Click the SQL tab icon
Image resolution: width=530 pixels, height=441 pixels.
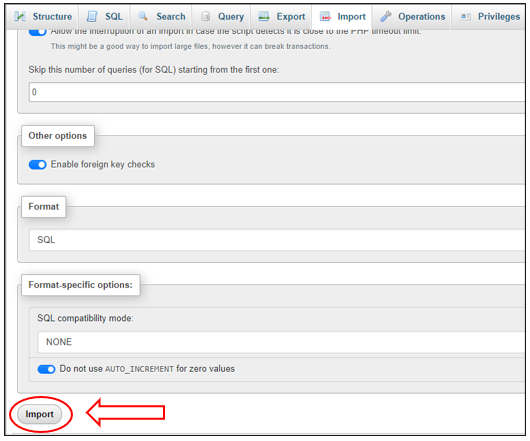click(92, 16)
